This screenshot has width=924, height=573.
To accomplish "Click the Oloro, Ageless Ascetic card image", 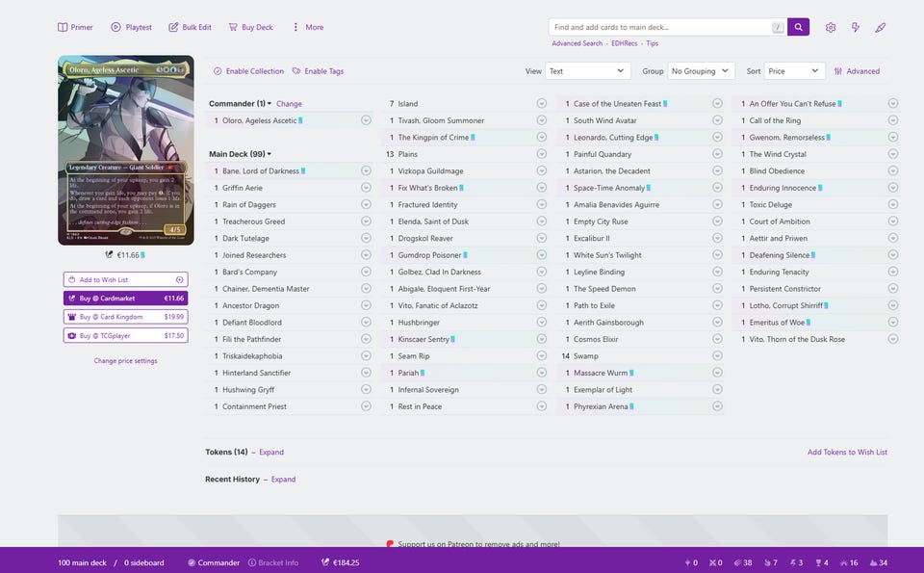I will tap(125, 150).
